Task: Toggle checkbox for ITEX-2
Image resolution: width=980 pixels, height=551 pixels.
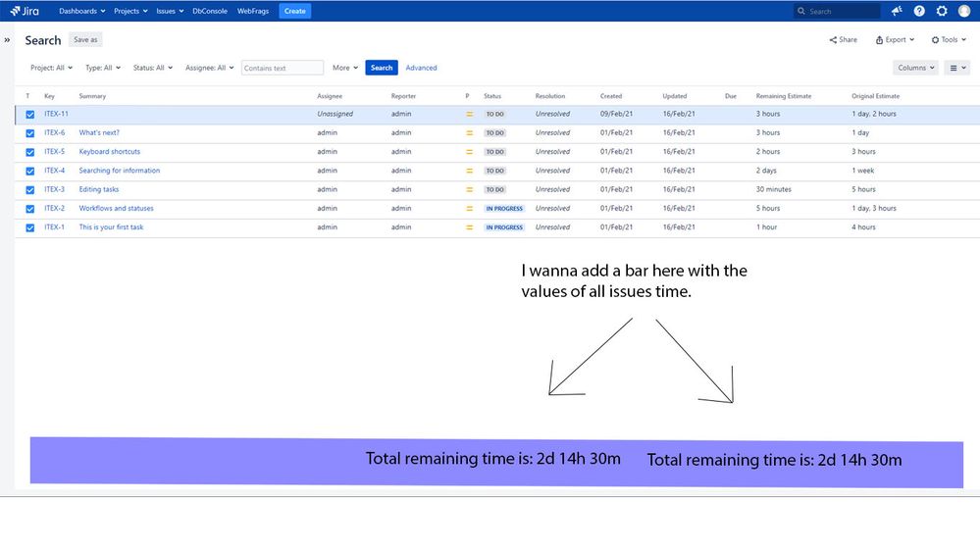Action: tap(30, 209)
